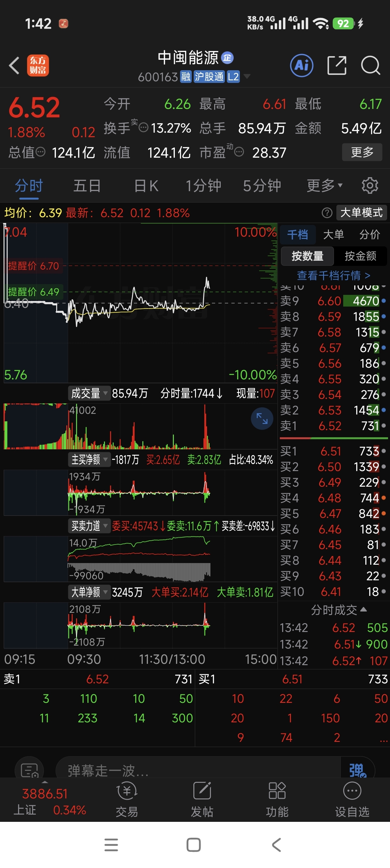
Task: Tap 卖9 row at price 6.60
Action: tap(333, 301)
